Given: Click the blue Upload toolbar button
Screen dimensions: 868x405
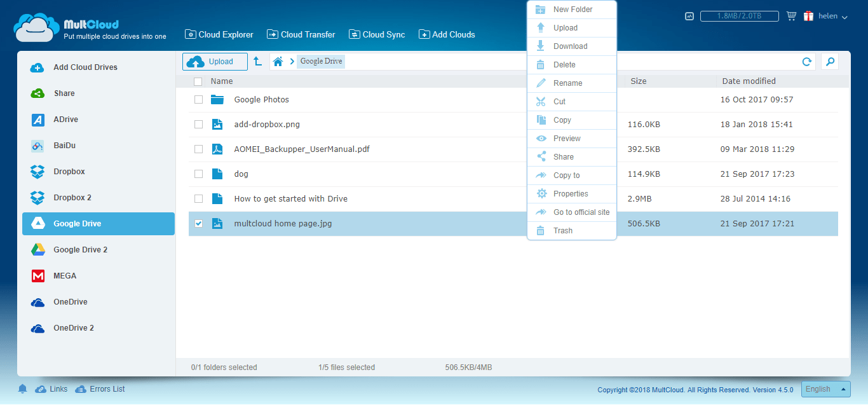Looking at the screenshot, I should click(x=215, y=62).
